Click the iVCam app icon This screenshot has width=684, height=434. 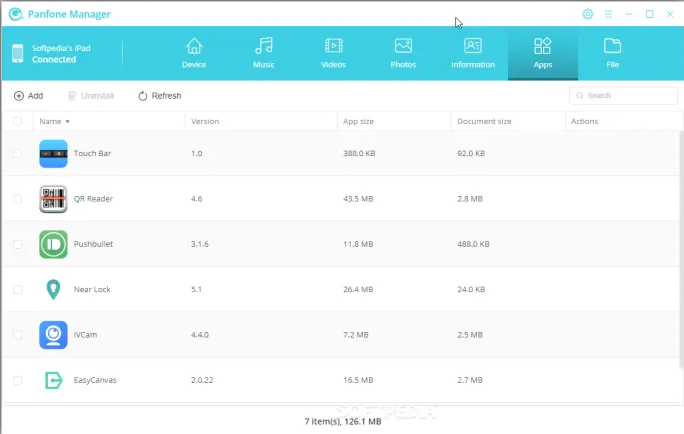[53, 335]
